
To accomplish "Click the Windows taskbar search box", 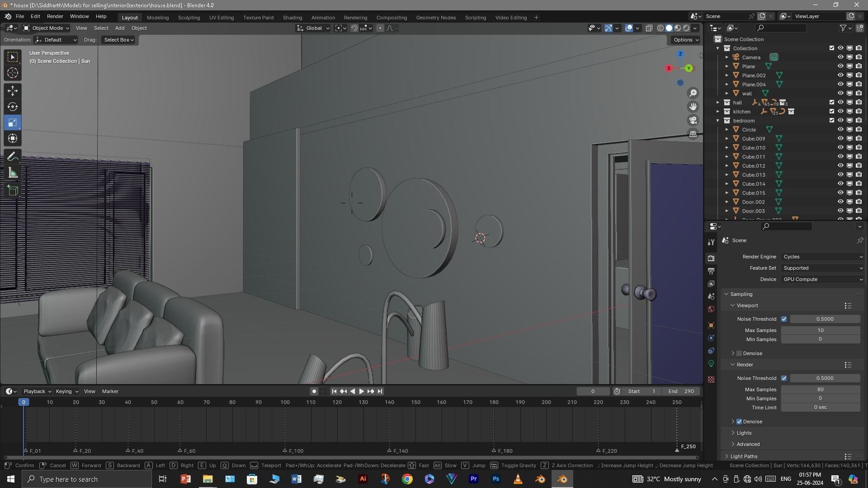I will coord(87,479).
